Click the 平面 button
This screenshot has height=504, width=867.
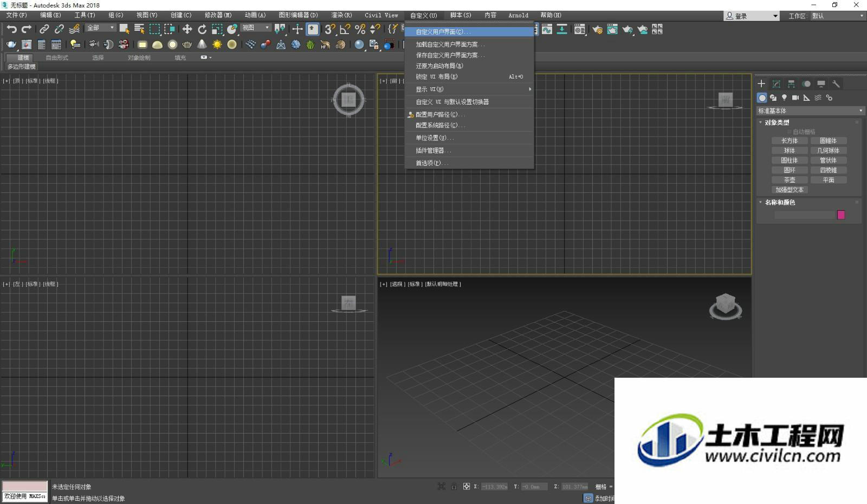coord(829,179)
